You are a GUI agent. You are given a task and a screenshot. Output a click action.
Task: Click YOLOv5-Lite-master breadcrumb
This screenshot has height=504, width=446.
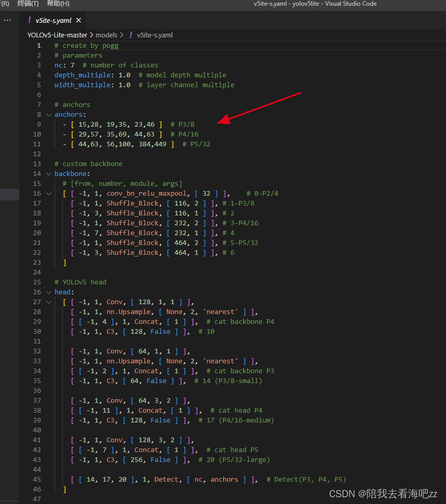[x=57, y=35]
